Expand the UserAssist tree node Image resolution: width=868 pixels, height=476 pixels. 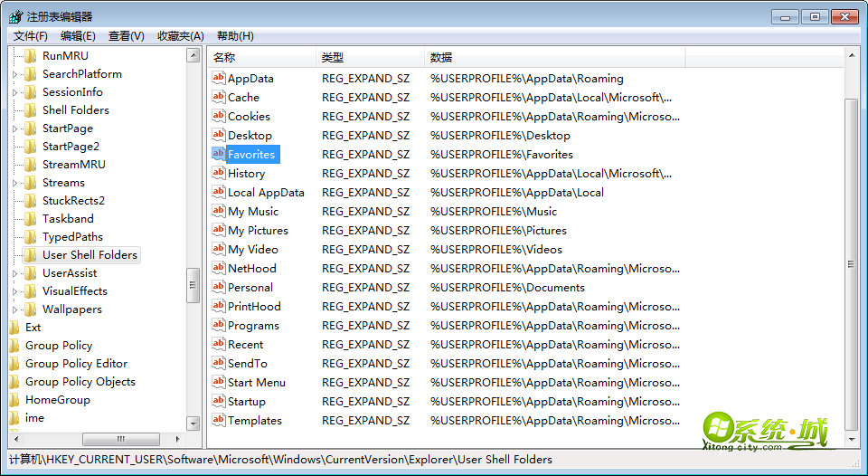[x=15, y=273]
